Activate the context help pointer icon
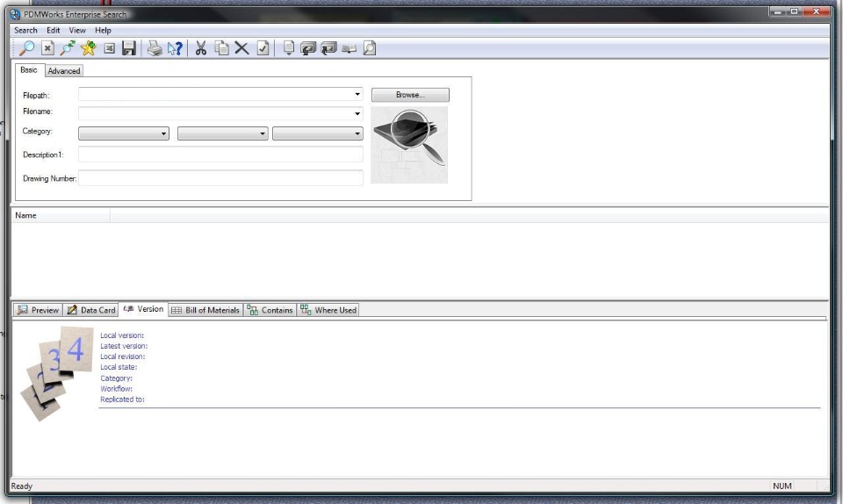The height and width of the screenshot is (504, 843). pyautogui.click(x=175, y=48)
